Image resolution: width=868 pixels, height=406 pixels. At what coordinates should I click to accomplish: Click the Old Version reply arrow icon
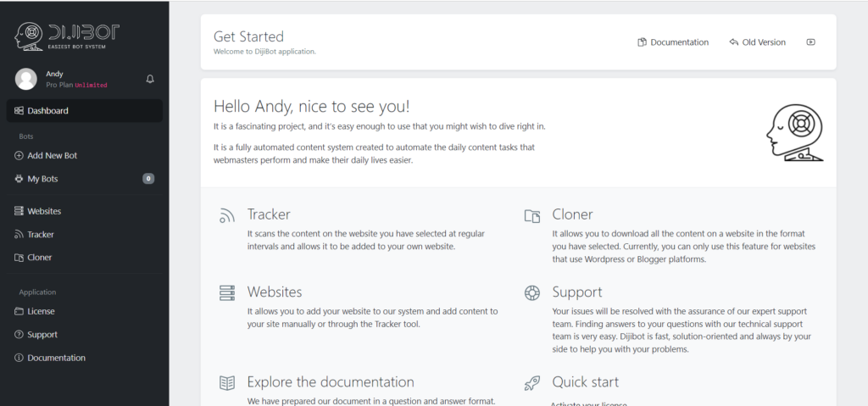click(733, 42)
